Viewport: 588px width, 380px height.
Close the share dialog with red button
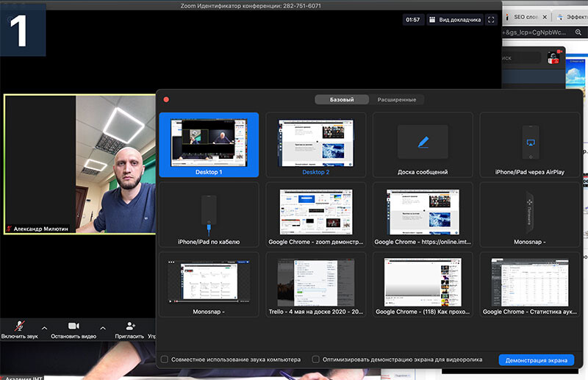pos(166,99)
